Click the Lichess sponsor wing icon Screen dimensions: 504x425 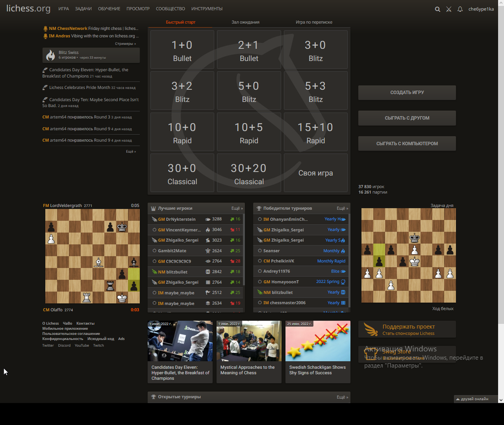tap(371, 329)
